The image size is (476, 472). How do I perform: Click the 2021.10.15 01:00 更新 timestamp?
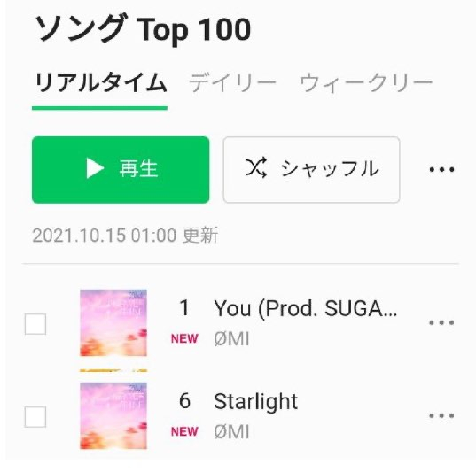click(x=125, y=236)
